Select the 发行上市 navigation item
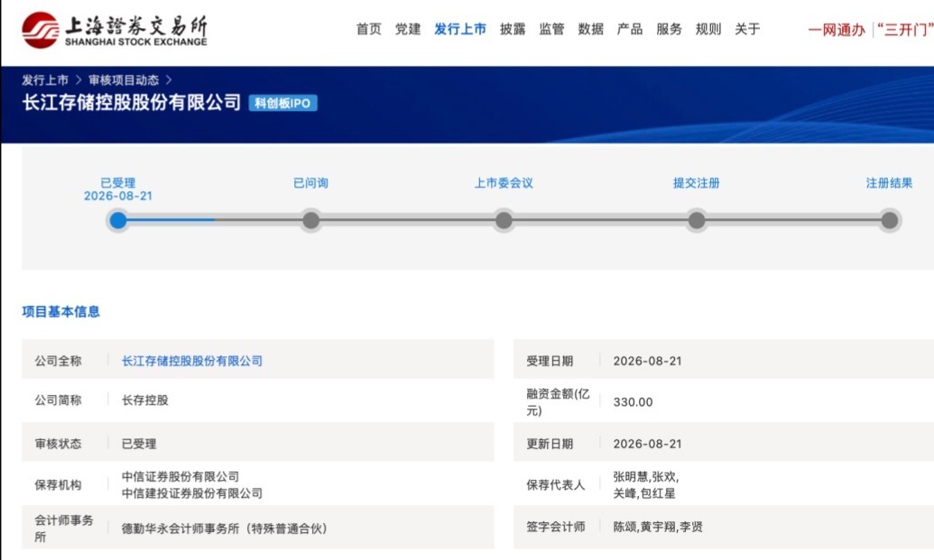Viewport: 934px width, 560px height. (x=460, y=29)
